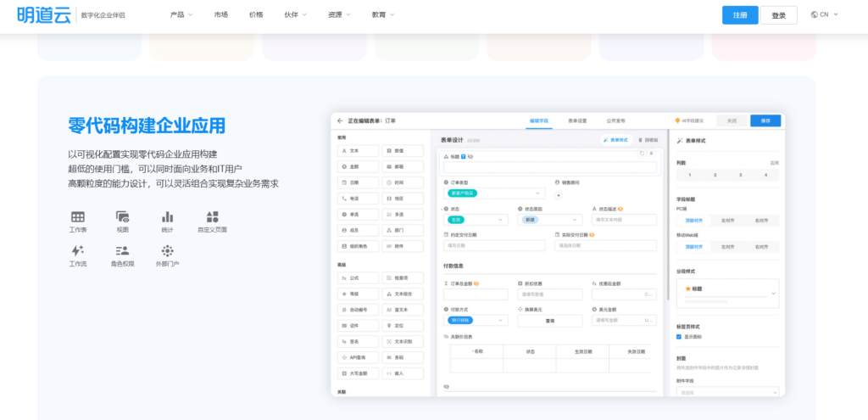Select the 部门 department field control

click(x=403, y=230)
